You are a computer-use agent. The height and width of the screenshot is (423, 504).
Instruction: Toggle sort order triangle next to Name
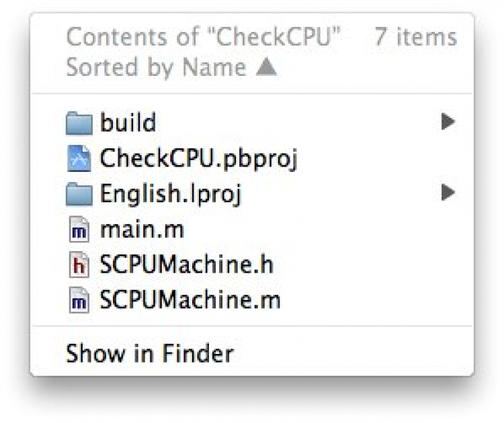click(x=267, y=68)
